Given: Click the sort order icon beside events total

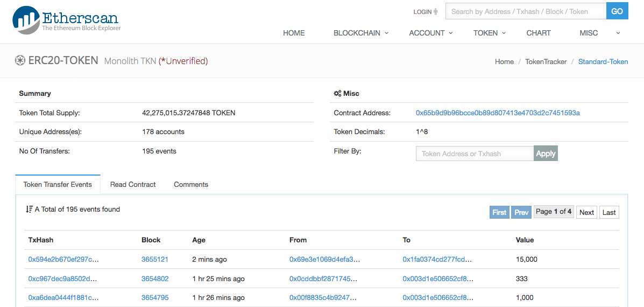Looking at the screenshot, I should coord(29,209).
